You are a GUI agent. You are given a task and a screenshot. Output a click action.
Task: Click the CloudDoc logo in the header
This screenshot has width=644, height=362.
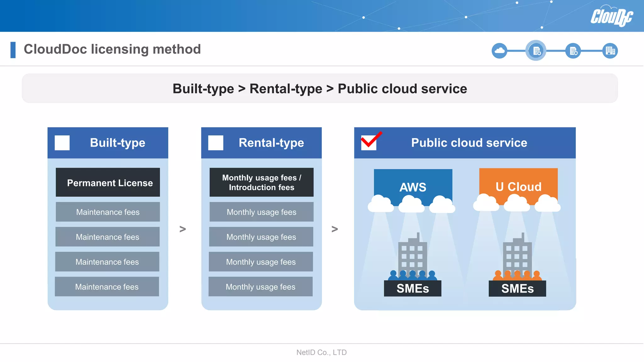point(612,16)
